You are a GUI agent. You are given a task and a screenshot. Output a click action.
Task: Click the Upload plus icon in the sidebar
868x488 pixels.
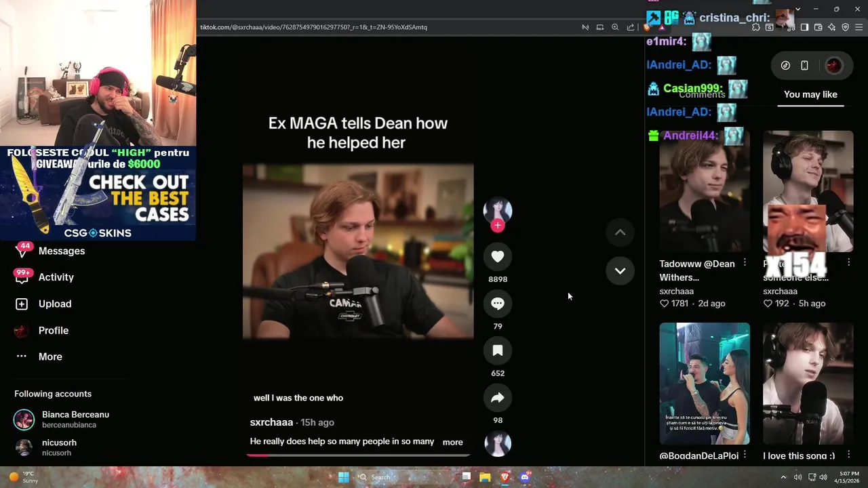point(22,304)
